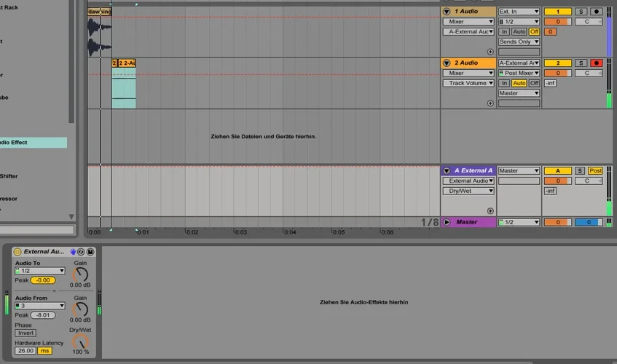617x364 pixels.
Task: Click the 2 Audio pan C control
Action: tap(589, 73)
